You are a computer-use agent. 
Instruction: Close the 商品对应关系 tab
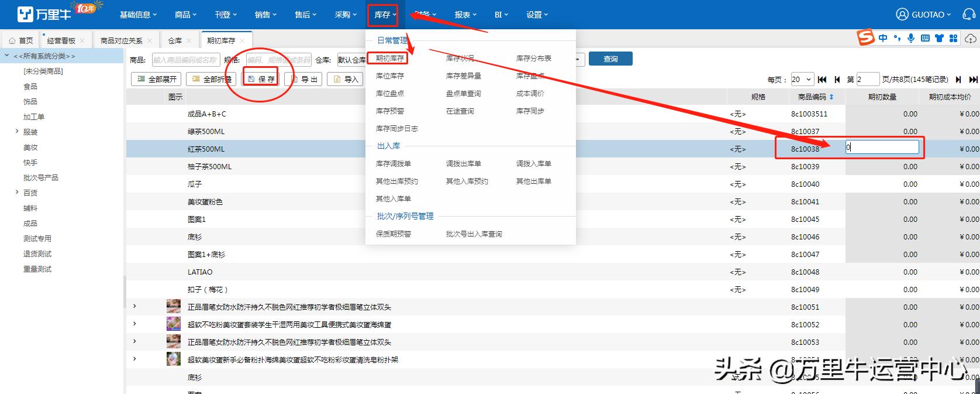click(x=149, y=41)
